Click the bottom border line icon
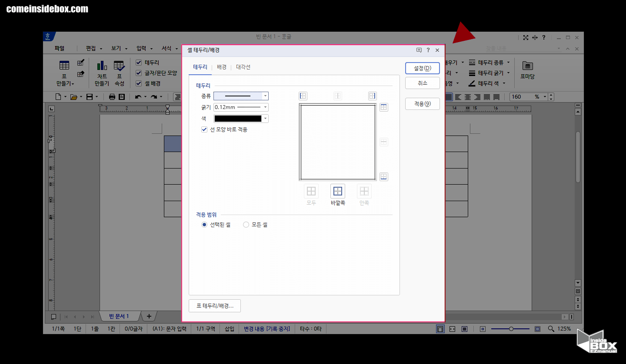This screenshot has width=626, height=364. tap(383, 176)
